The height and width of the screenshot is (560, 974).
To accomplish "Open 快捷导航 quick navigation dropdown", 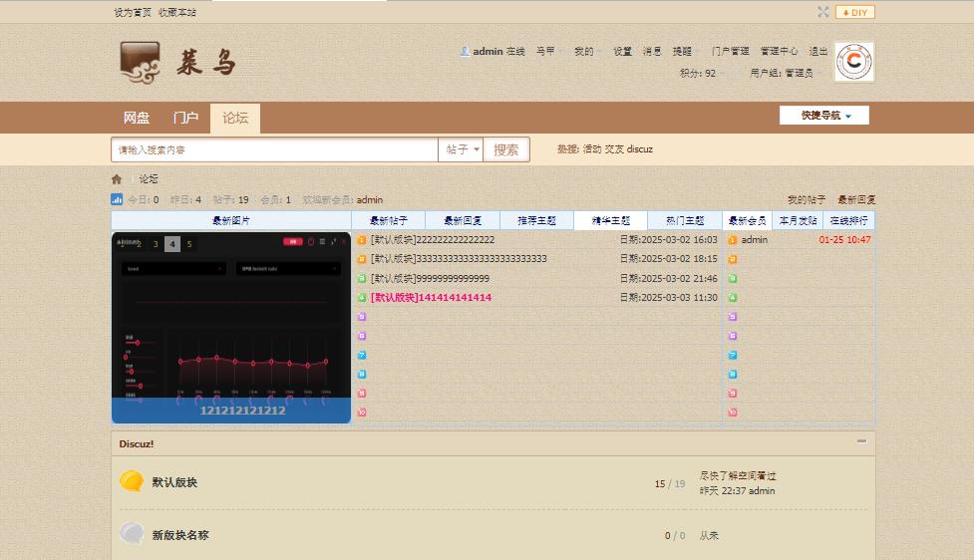I will (824, 116).
